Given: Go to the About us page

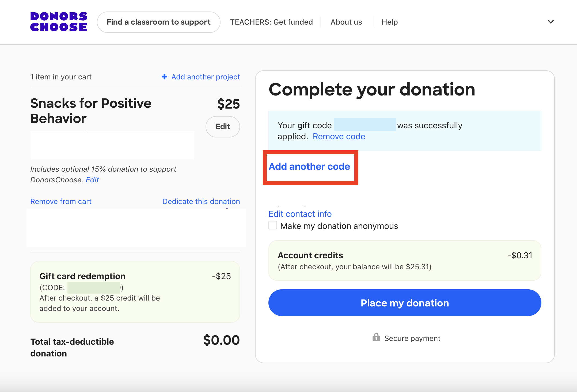Looking at the screenshot, I should click(346, 22).
